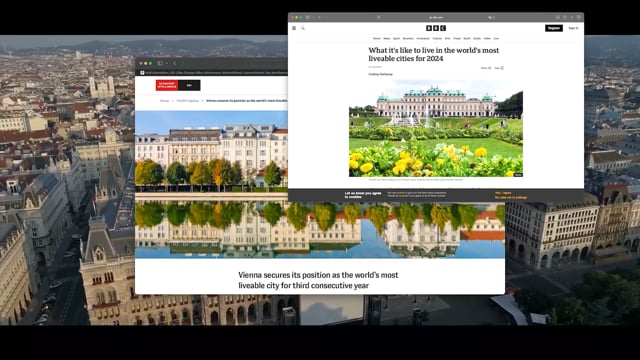Click the BBC logo
Image resolution: width=640 pixels, height=360 pixels.
pos(436,28)
